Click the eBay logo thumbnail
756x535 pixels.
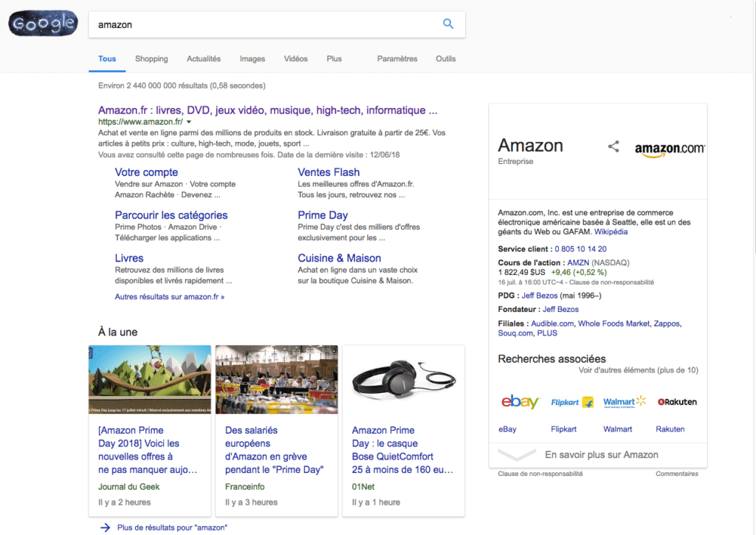point(520,401)
